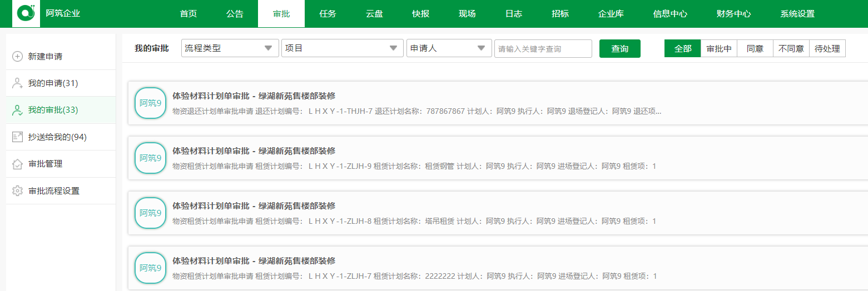This screenshot has width=868, height=291.
Task: Open the 云盘 tab
Action: [374, 14]
